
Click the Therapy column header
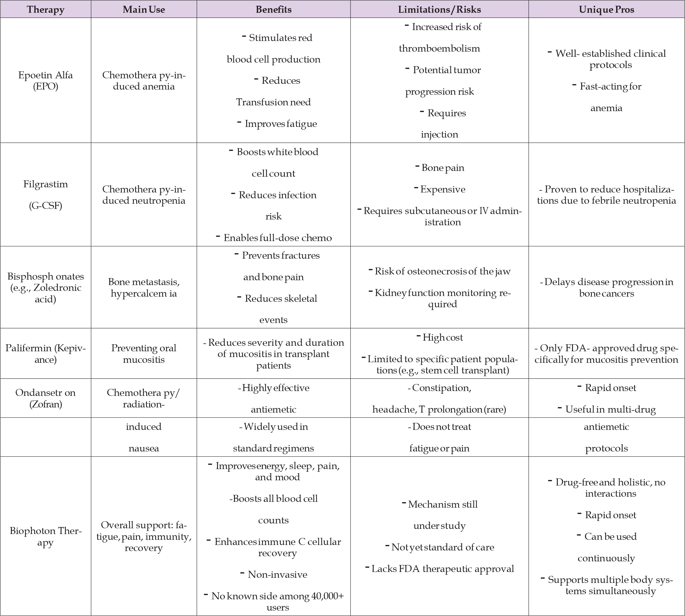click(45, 9)
